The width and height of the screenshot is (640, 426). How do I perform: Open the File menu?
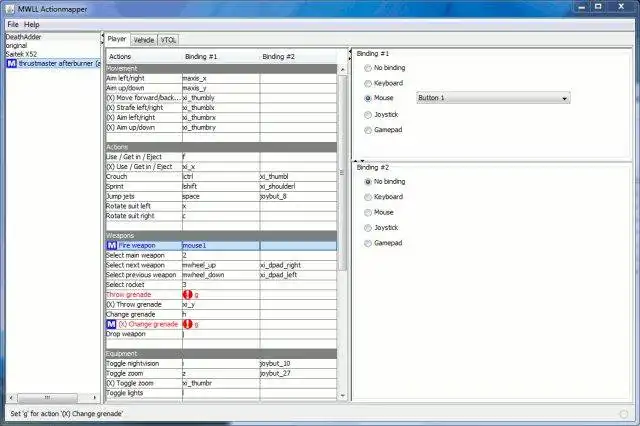pyautogui.click(x=13, y=24)
